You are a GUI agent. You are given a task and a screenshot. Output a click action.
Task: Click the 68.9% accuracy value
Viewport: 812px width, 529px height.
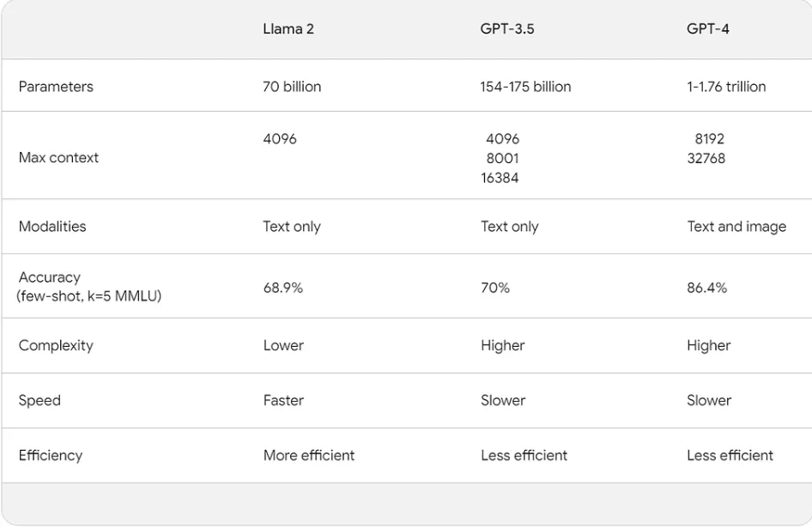(x=282, y=288)
